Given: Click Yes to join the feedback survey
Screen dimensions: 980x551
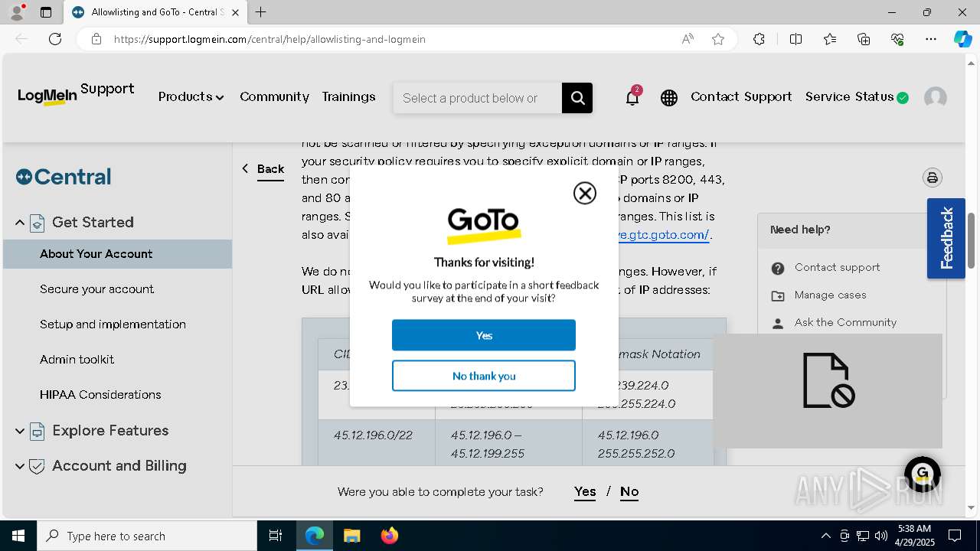Looking at the screenshot, I should tap(483, 335).
